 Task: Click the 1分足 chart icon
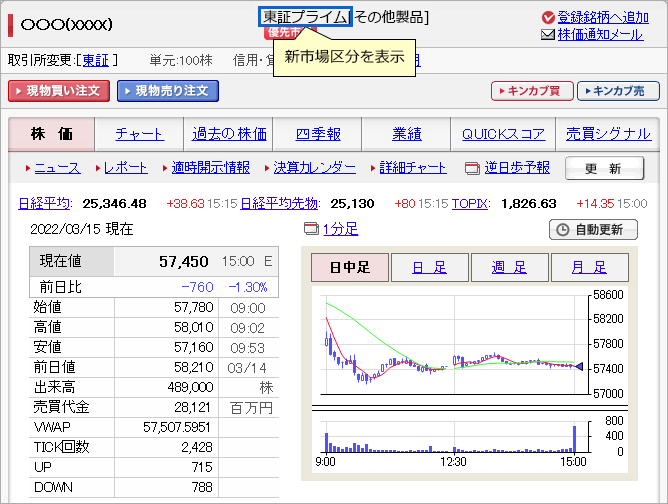tap(310, 229)
